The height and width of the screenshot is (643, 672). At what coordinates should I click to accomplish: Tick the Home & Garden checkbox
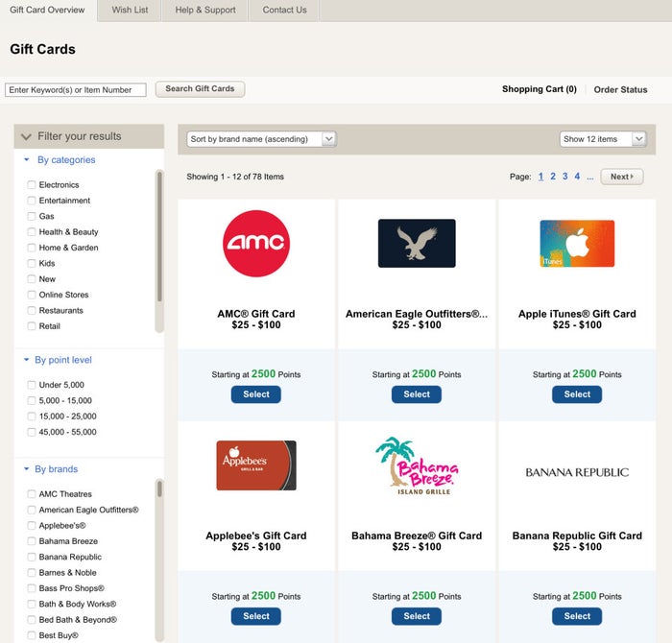click(x=32, y=248)
